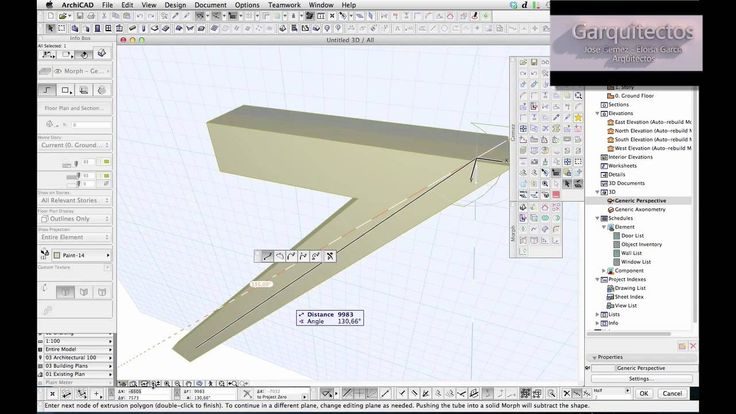This screenshot has height=414, width=736.
Task: Open the All Relevant Stories dropdown
Action: 75,200
